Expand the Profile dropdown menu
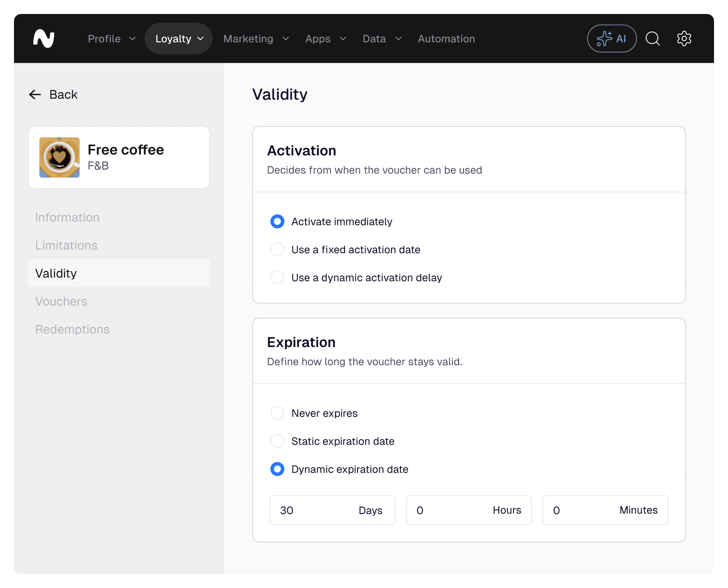 click(x=112, y=38)
